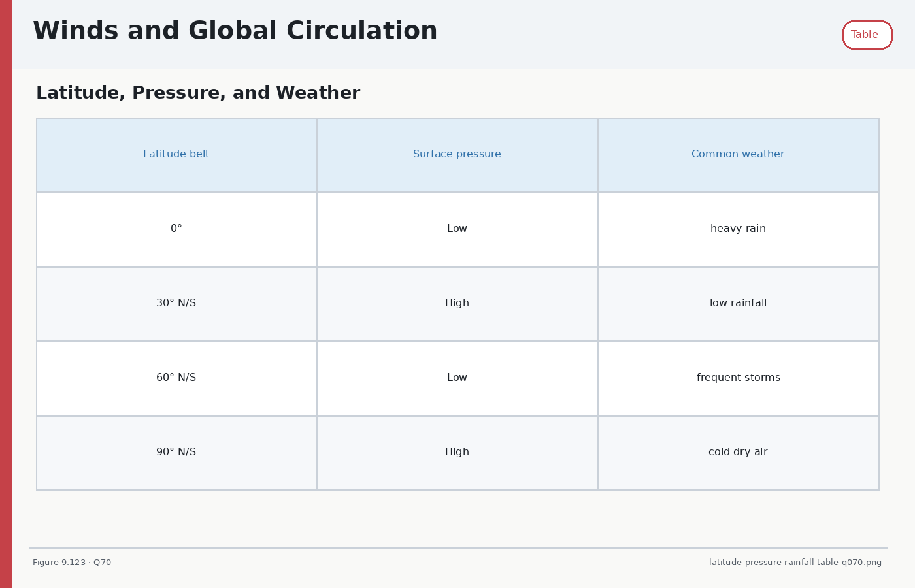Image resolution: width=915 pixels, height=588 pixels.
Task: Click the low rainfall cell
Action: (x=739, y=304)
